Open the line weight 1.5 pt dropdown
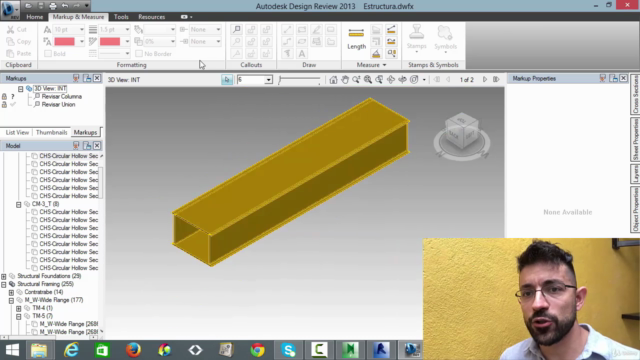This screenshot has width=640, height=360. (127, 29)
